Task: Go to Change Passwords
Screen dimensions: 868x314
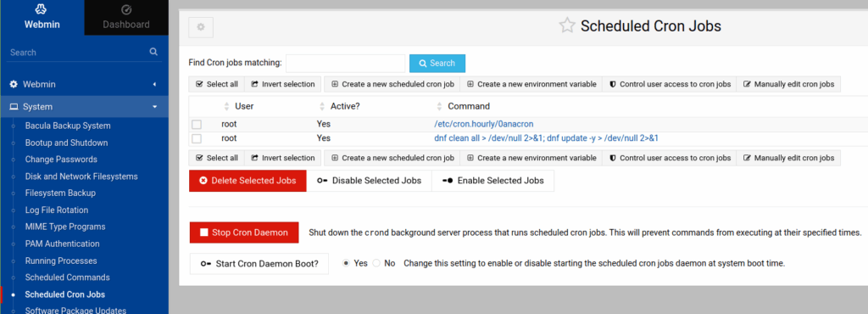Action: coord(61,159)
